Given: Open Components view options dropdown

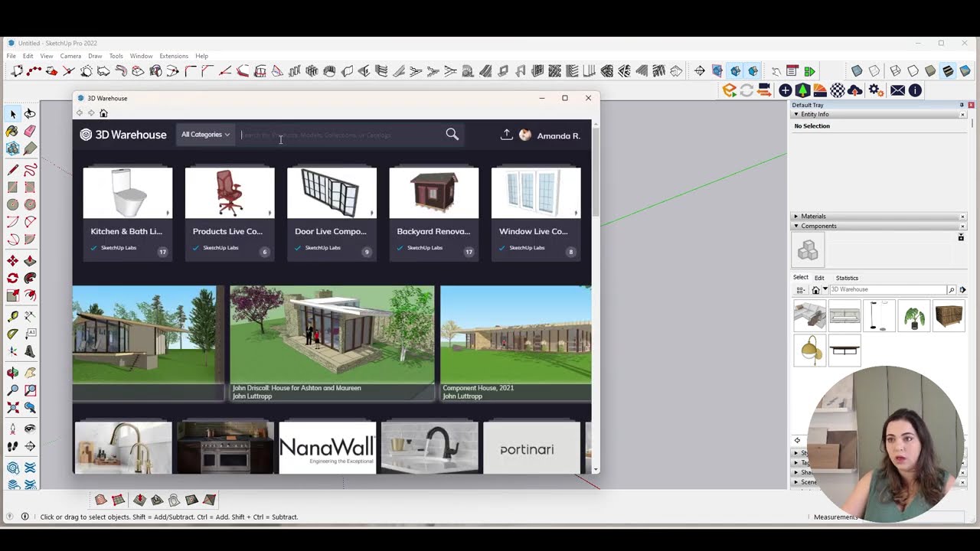Looking at the screenshot, I should click(x=800, y=290).
